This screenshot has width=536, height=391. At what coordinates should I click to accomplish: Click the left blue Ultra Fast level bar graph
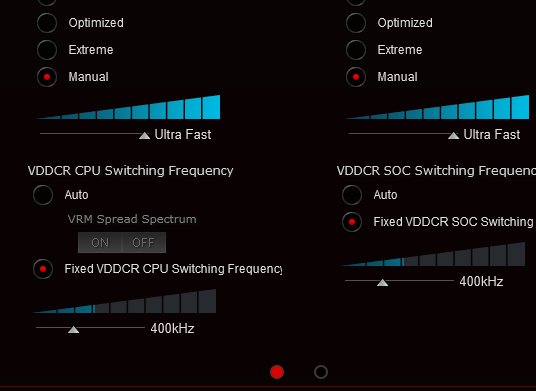coord(128,107)
